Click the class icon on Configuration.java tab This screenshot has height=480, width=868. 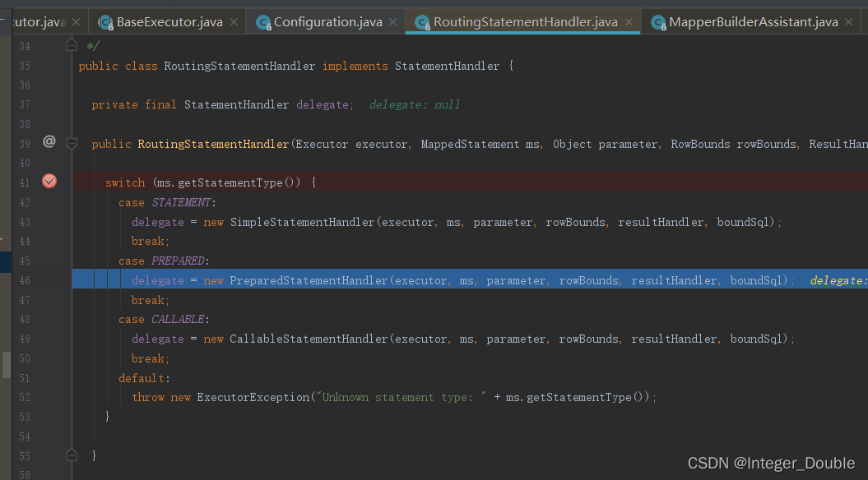pos(264,23)
